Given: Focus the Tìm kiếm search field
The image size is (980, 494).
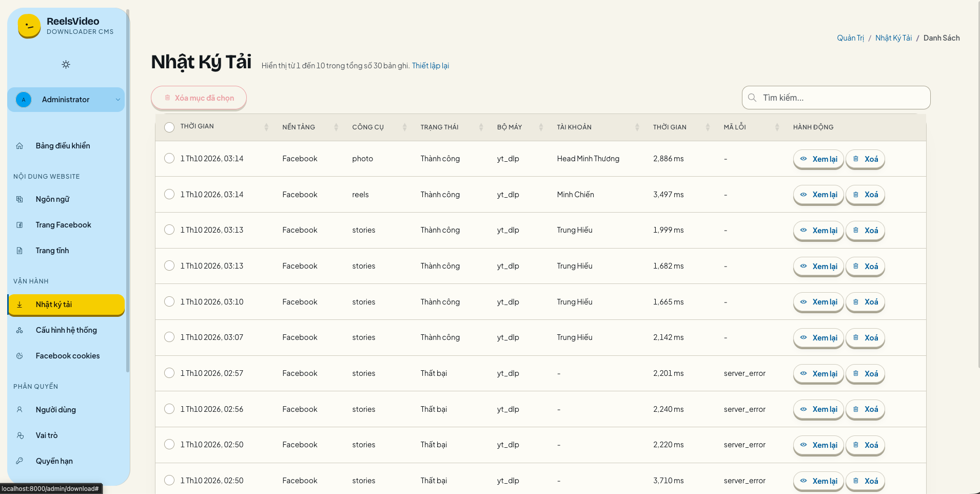Looking at the screenshot, I should (x=836, y=98).
